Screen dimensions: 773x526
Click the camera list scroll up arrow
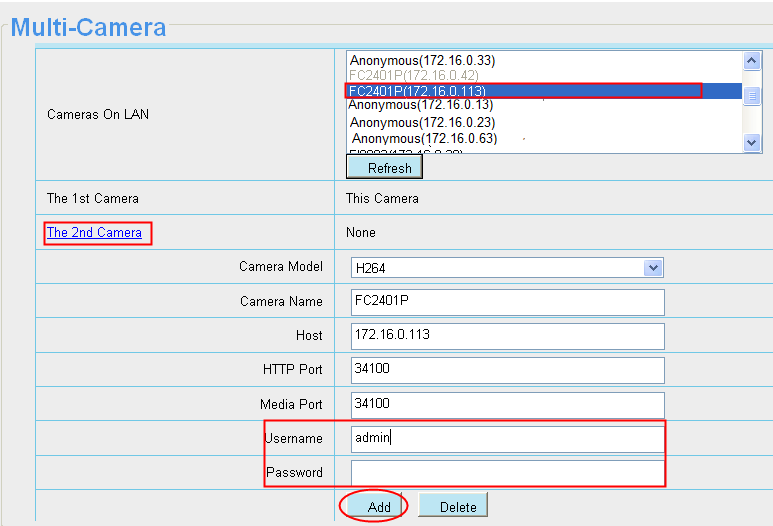tap(752, 61)
